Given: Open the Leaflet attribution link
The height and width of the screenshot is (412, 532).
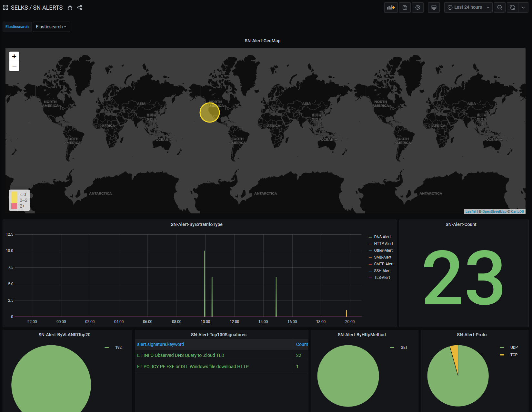Looking at the screenshot, I should pos(471,211).
